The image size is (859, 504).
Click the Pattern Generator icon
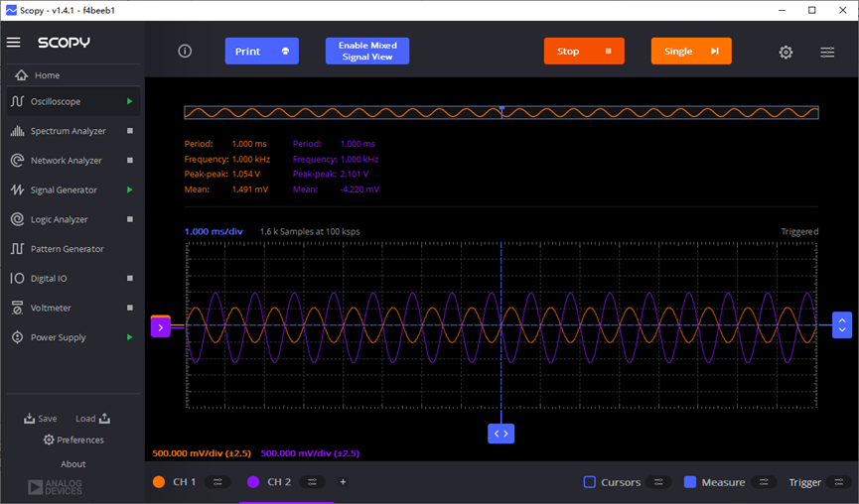click(x=18, y=249)
